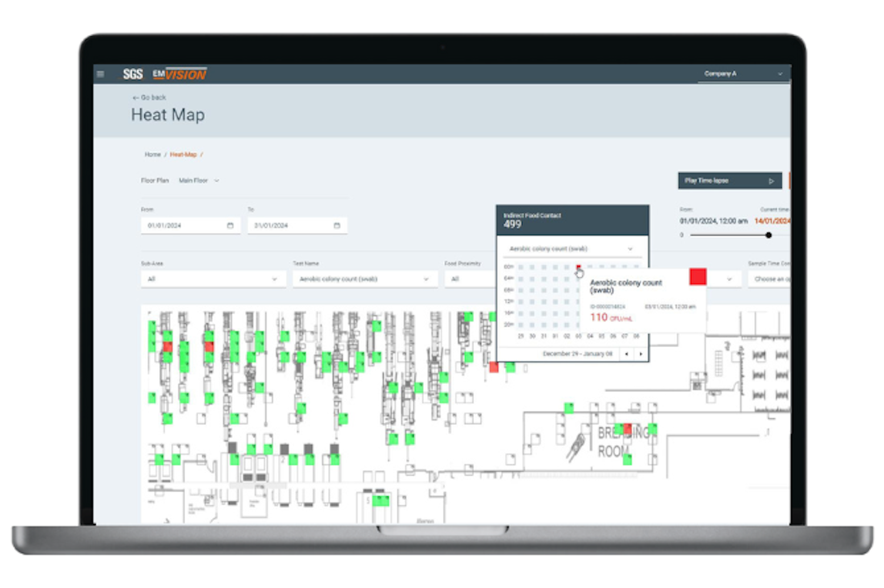Click the time-lapse slider handle
The width and height of the screenshot is (884, 588).
click(x=768, y=235)
